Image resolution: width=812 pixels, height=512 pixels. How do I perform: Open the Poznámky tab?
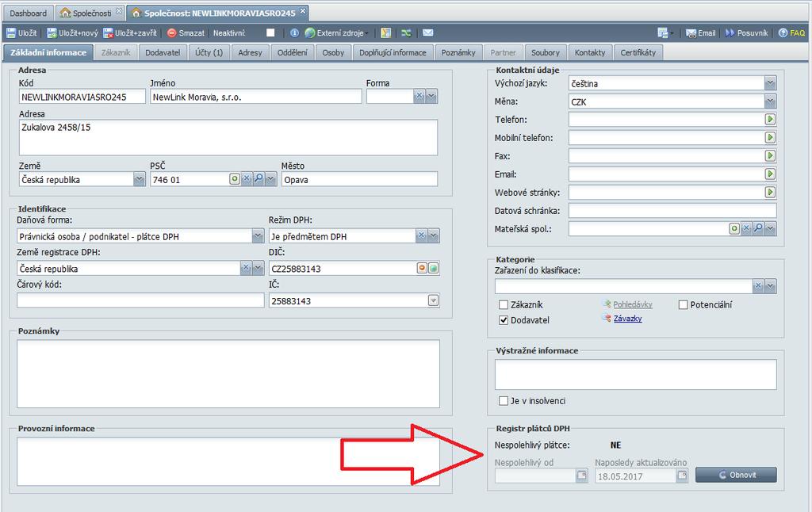point(458,52)
